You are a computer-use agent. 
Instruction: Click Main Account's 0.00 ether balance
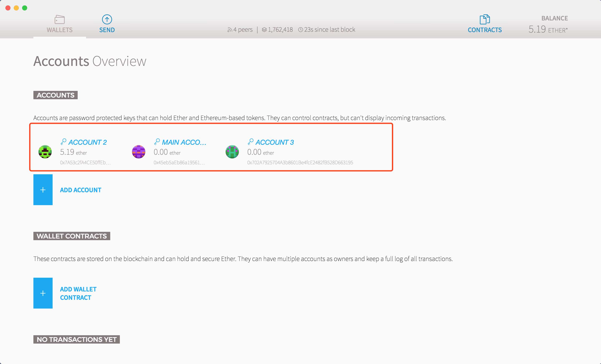pos(167,152)
